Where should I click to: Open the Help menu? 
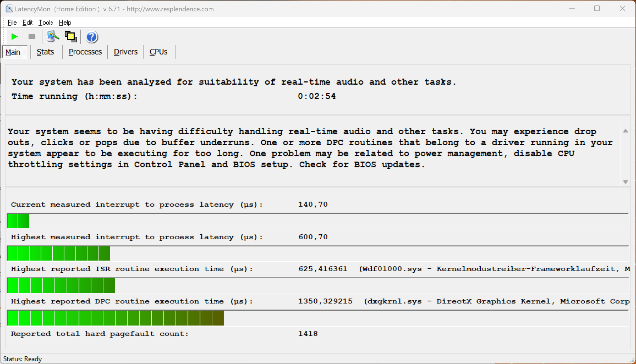point(65,23)
